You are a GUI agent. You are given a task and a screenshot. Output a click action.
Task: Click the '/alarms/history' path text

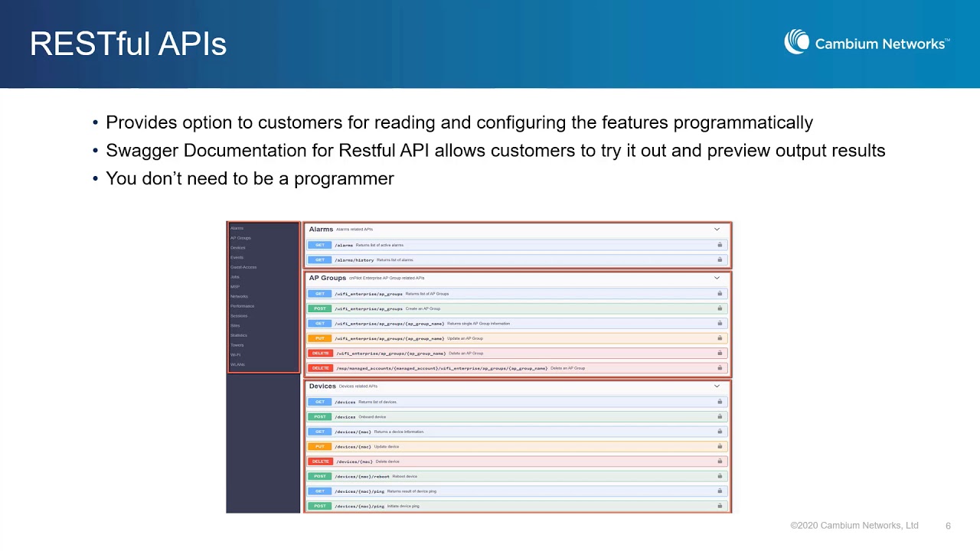tap(354, 260)
